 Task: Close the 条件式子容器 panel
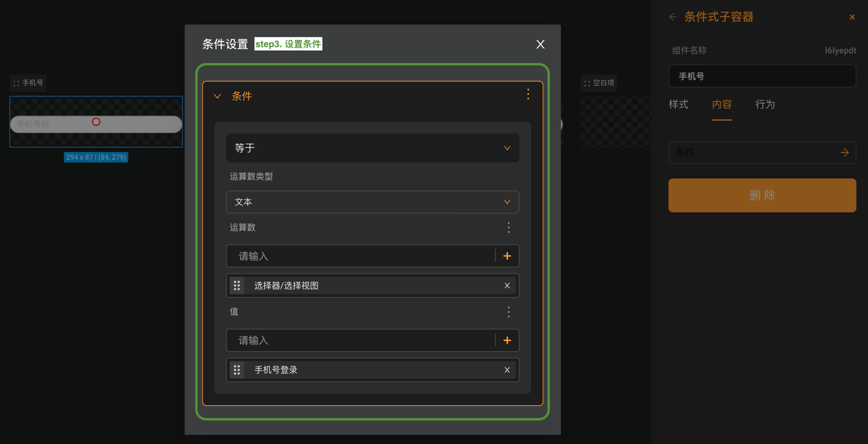pos(852,17)
